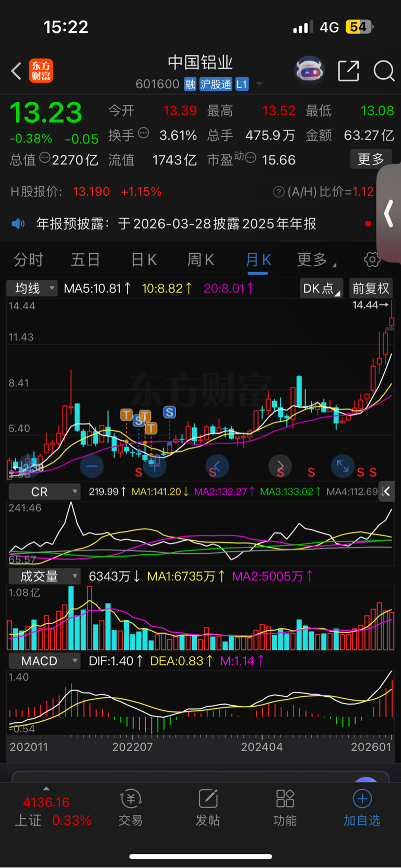Open the 年报预披露 announcement text

[x=176, y=224]
